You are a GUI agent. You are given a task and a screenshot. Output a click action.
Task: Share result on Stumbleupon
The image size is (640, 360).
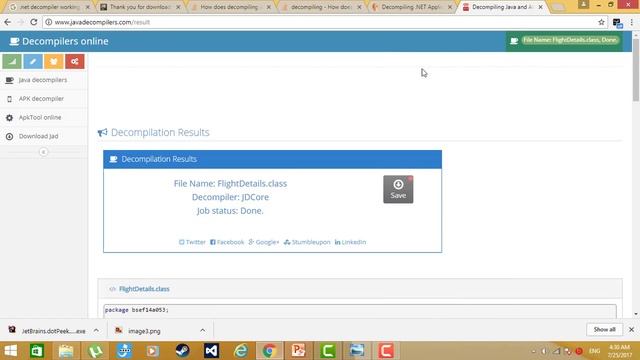point(307,242)
